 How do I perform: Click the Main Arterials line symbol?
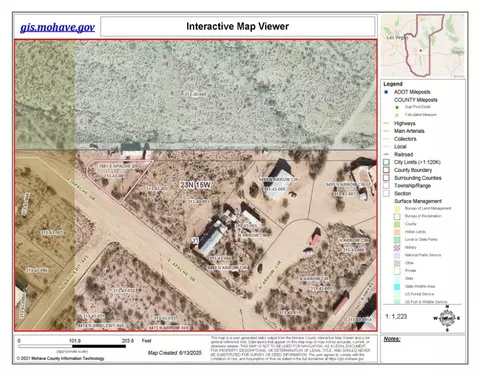click(387, 131)
